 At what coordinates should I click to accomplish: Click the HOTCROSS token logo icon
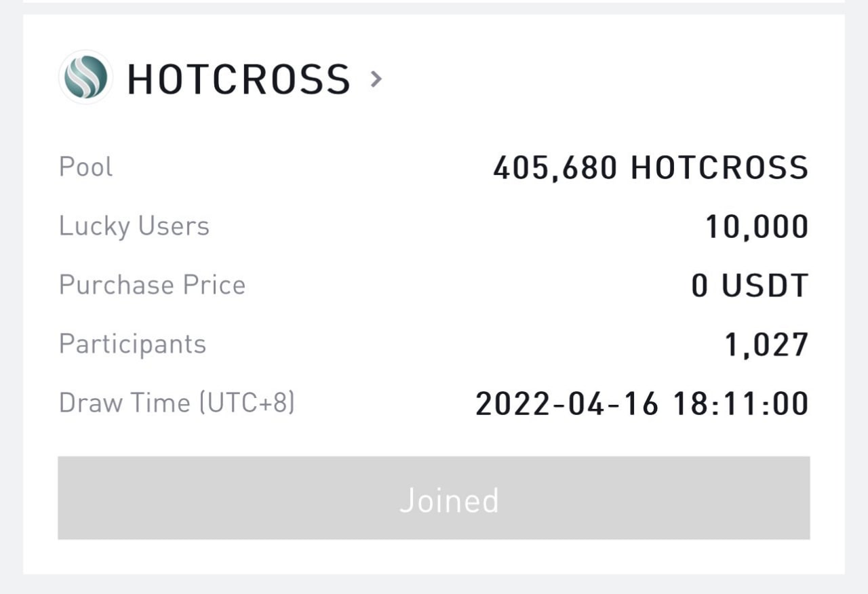pyautogui.click(x=85, y=77)
